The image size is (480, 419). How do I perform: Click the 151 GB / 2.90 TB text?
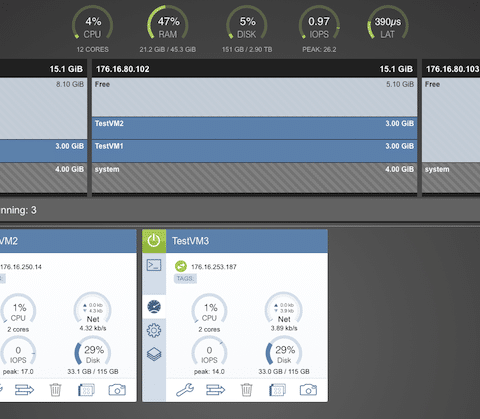(x=247, y=50)
